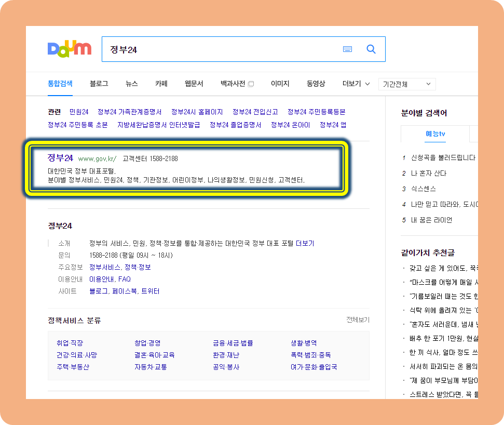
Task: Click related search 정부24 주민등록등본
Action: click(316, 112)
